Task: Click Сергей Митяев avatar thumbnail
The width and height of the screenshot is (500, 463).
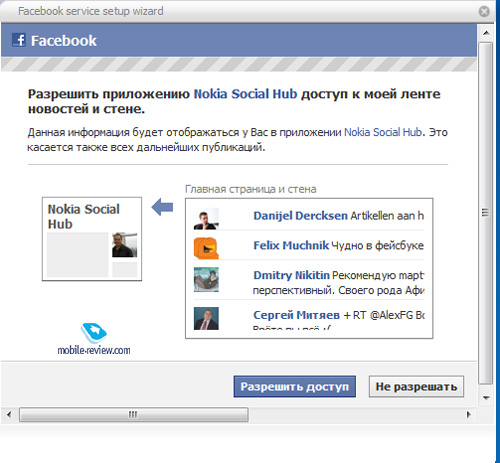Action: click(x=206, y=318)
